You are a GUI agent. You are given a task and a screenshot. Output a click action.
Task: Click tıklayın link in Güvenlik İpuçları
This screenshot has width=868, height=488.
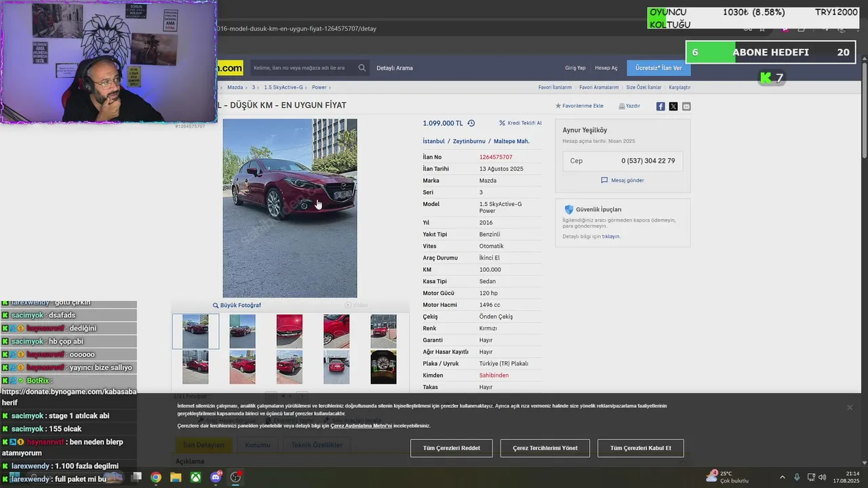pyautogui.click(x=611, y=237)
